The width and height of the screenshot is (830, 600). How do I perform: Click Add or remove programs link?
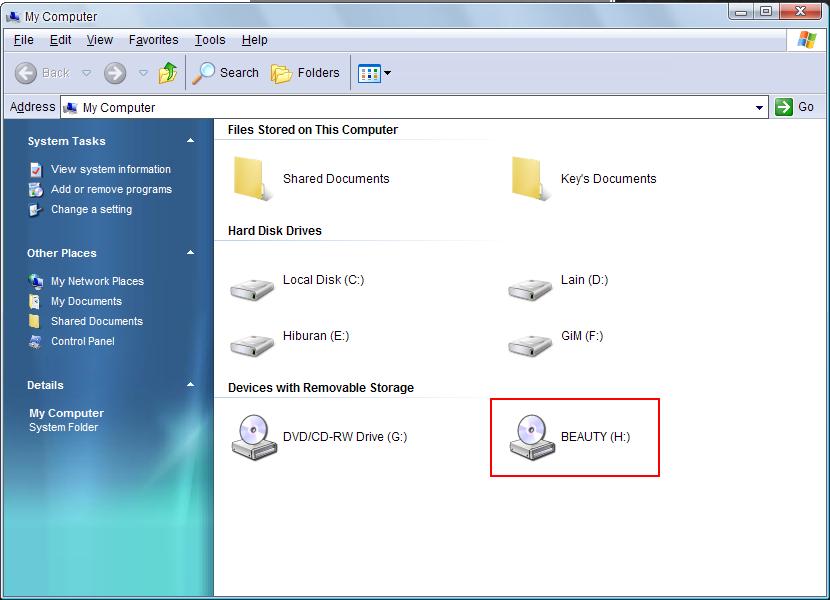point(111,190)
